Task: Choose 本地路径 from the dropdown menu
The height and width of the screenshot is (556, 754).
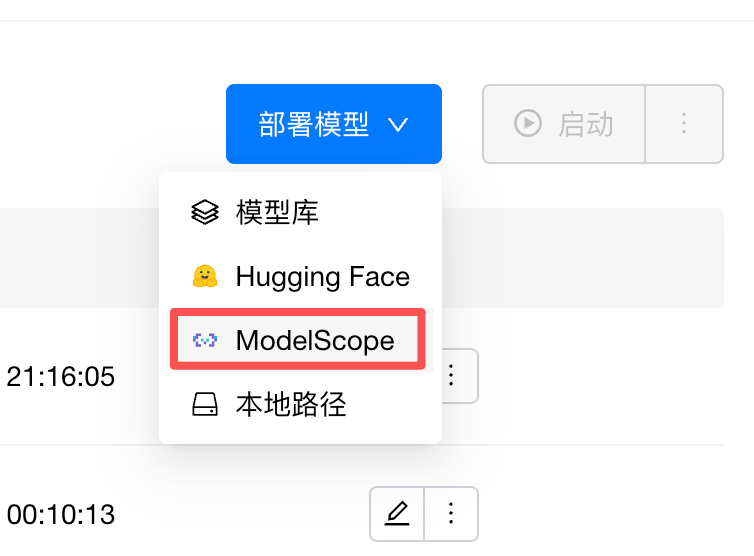Action: (x=290, y=404)
